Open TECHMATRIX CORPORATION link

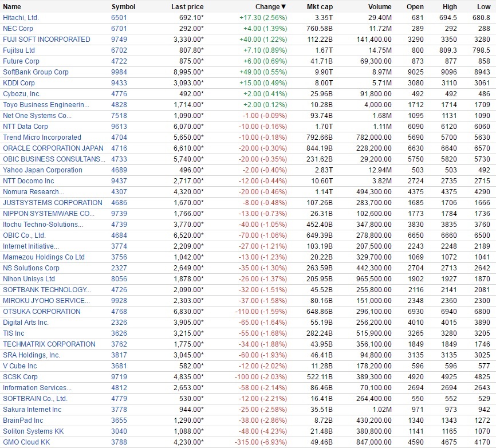[49, 344]
